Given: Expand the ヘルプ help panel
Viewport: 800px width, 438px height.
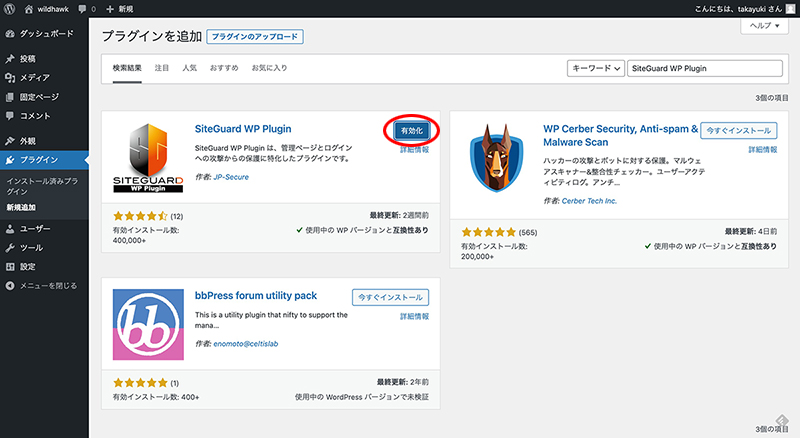Looking at the screenshot, I should [761, 25].
